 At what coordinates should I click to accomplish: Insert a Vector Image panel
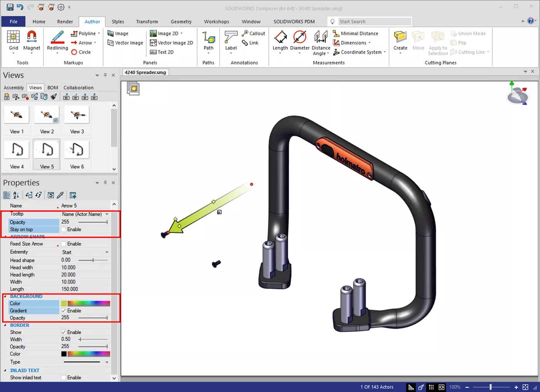click(x=125, y=43)
